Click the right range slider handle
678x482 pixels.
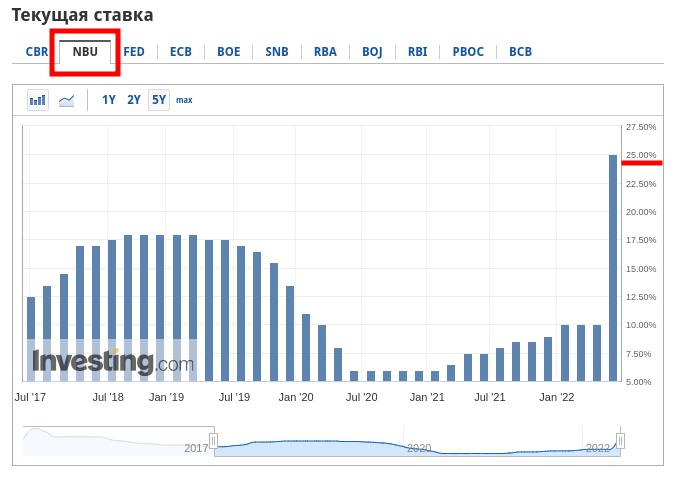620,441
